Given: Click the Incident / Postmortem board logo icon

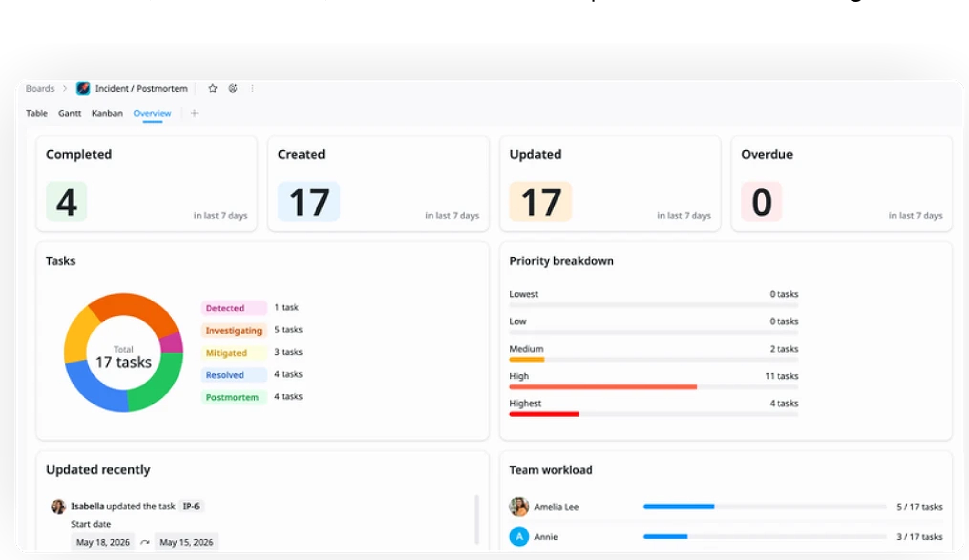Looking at the screenshot, I should [83, 88].
